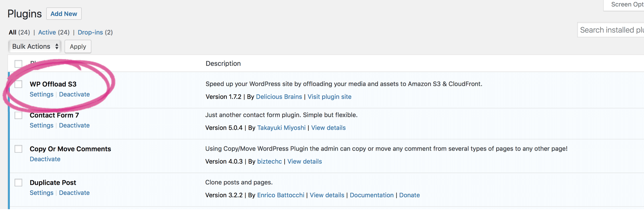Click the WP Offload S3 plugin name
This screenshot has height=210, width=644.
(53, 84)
